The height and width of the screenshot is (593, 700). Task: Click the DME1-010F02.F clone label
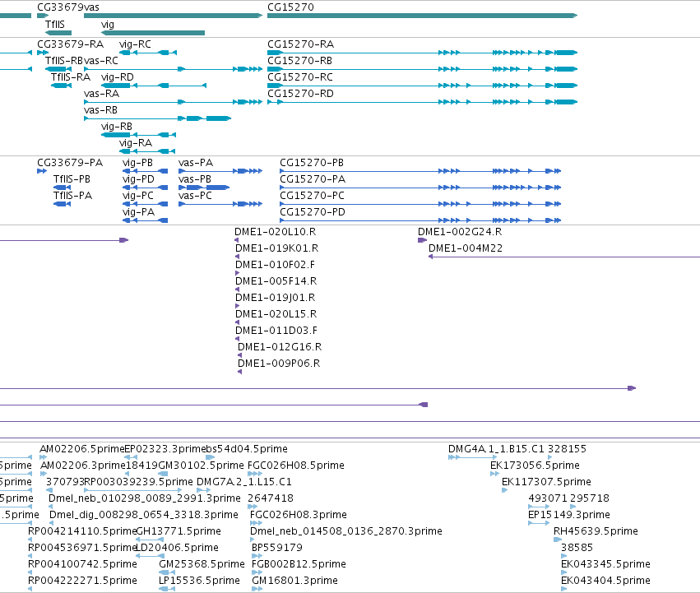[x=275, y=265]
